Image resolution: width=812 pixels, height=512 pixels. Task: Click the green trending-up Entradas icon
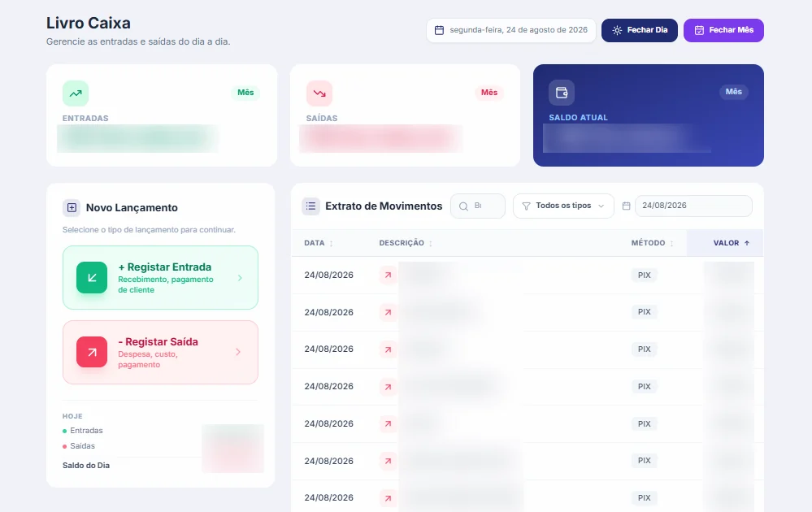76,93
